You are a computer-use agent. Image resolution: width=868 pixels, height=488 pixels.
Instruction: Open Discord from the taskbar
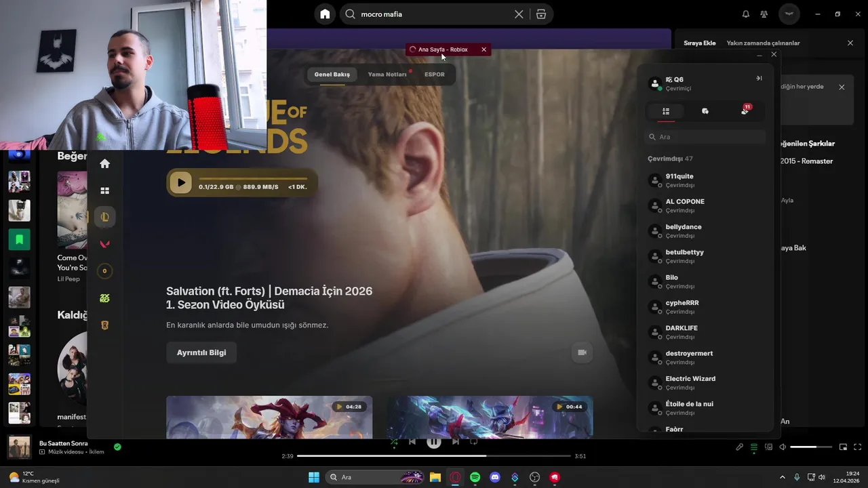tap(495, 477)
